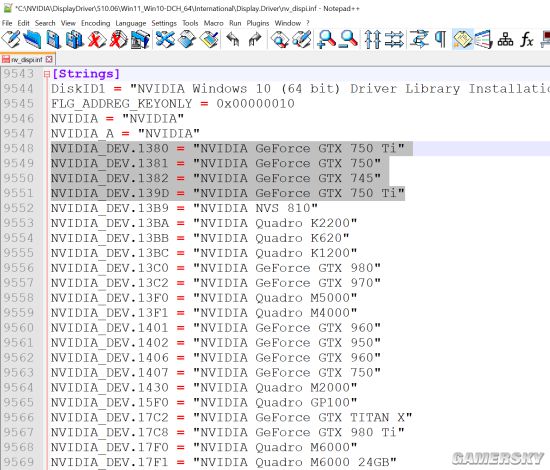
Task: Open the Replace dialog icon
Action: (302, 39)
